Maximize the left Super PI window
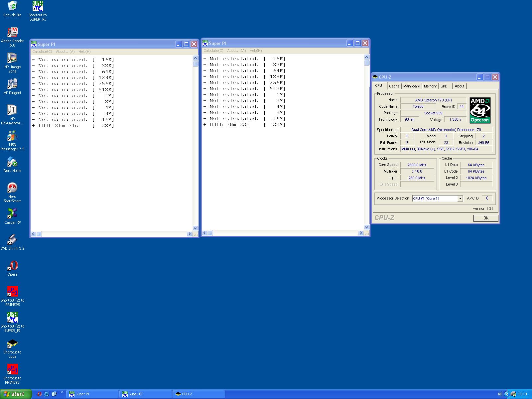 [186, 44]
